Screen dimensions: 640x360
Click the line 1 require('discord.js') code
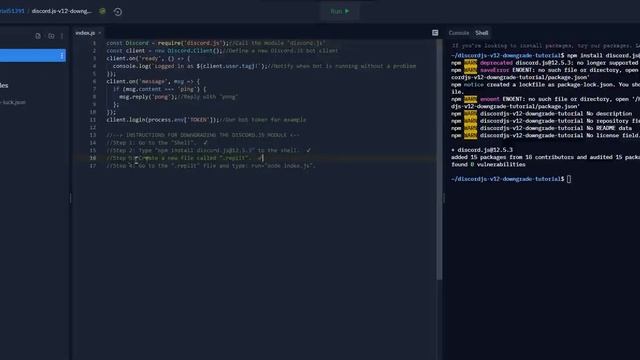tap(193, 43)
